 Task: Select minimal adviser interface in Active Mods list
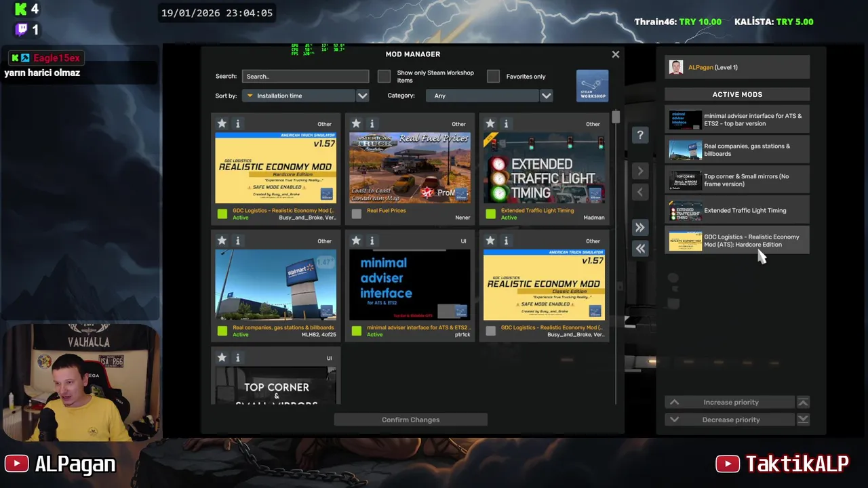point(737,120)
